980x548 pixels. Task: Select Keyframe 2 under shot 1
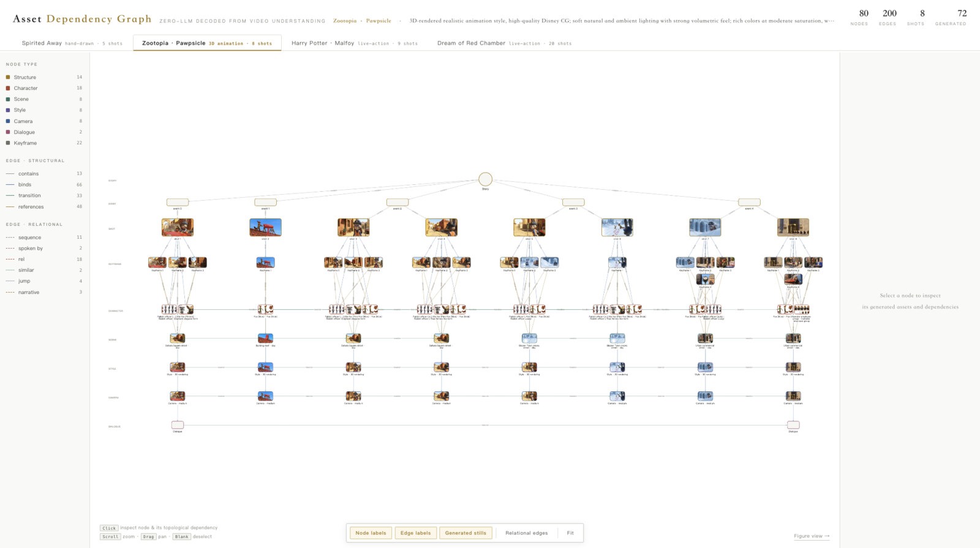coord(178,263)
